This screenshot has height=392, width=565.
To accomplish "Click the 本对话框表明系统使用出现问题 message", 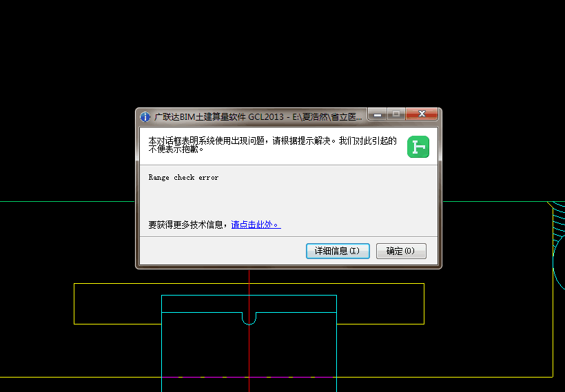I will click(x=272, y=145).
